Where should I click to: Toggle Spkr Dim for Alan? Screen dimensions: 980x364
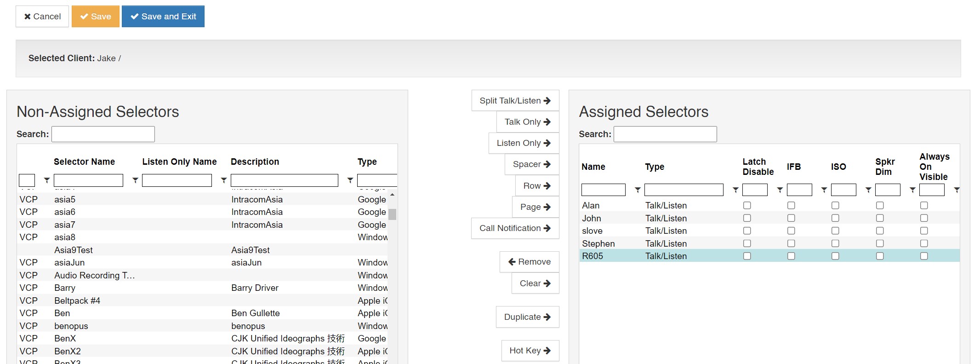pos(880,205)
